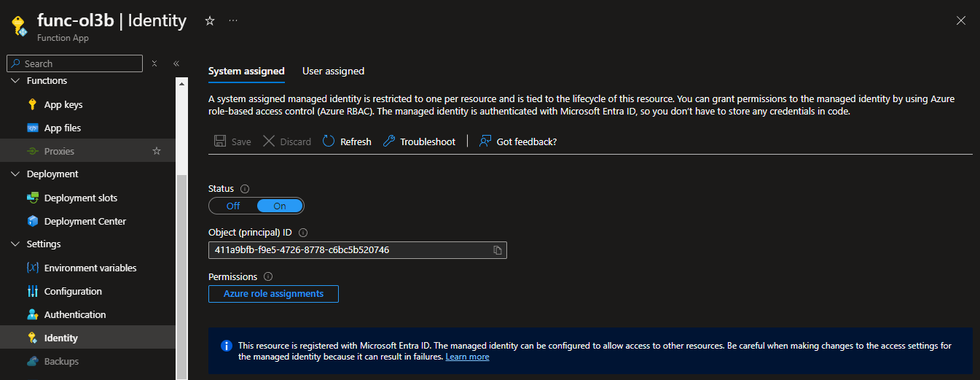
Task: Open Deployment slots
Action: [x=81, y=198]
